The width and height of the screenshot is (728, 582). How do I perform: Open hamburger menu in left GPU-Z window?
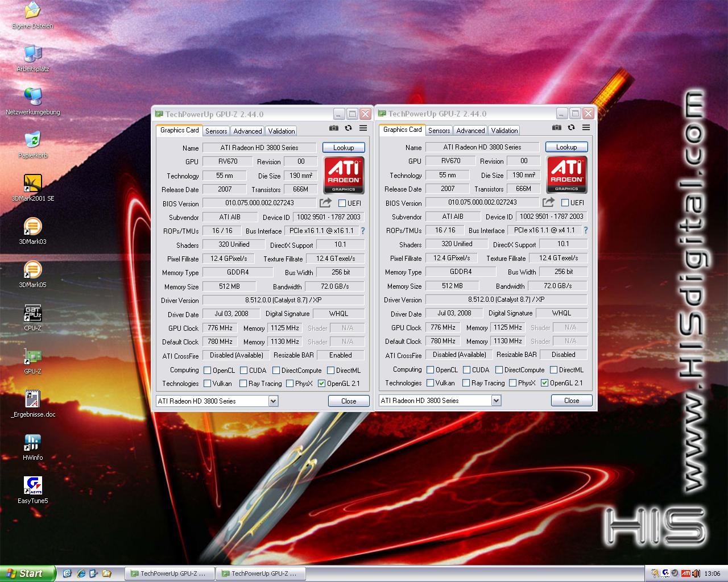(x=363, y=128)
